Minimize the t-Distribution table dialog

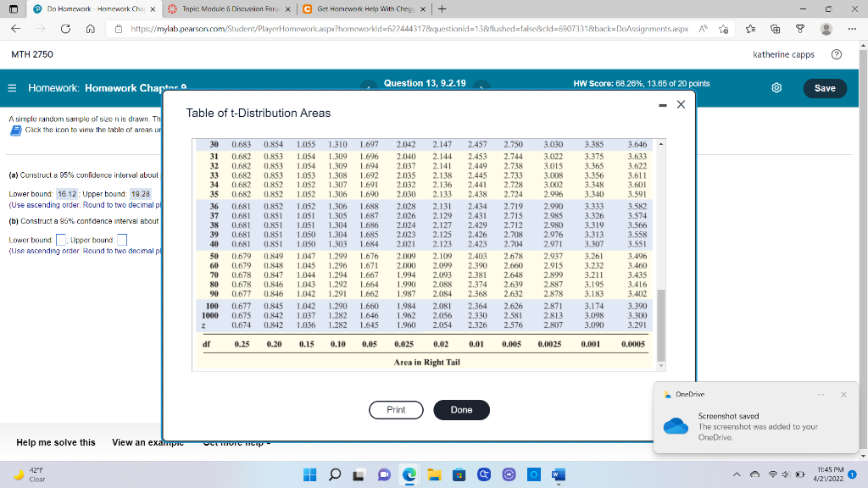point(663,105)
